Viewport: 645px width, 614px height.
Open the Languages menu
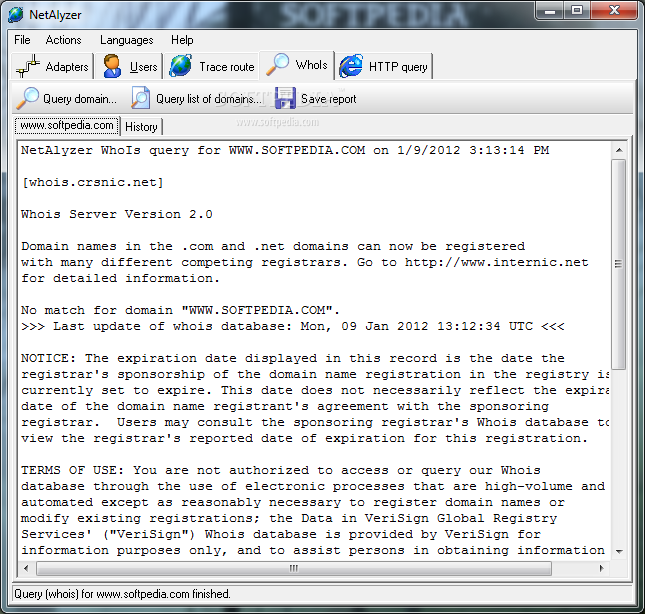tap(127, 40)
